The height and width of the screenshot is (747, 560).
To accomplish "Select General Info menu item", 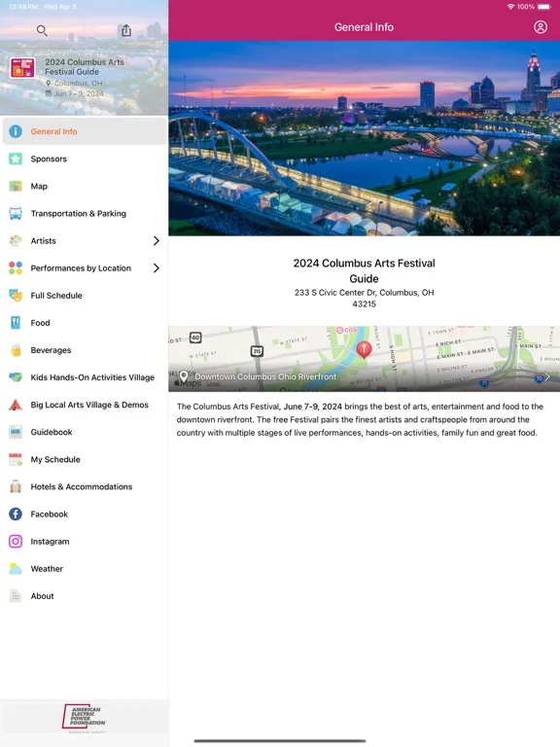I will pyautogui.click(x=85, y=131).
